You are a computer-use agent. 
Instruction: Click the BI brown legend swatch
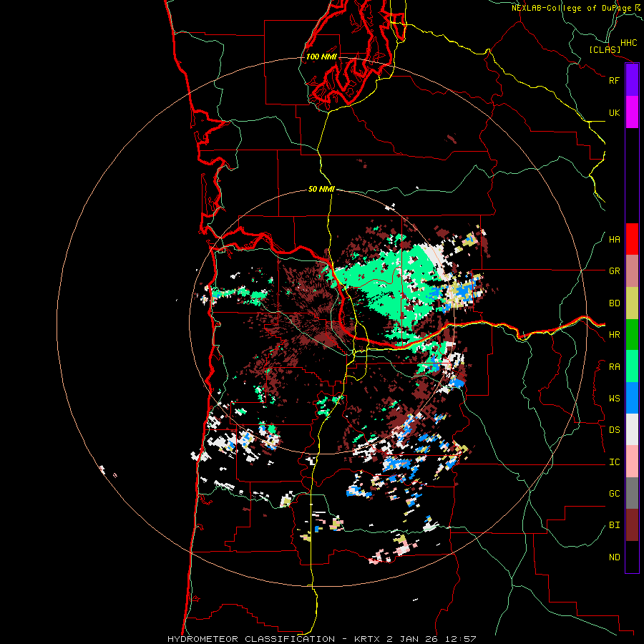click(632, 525)
